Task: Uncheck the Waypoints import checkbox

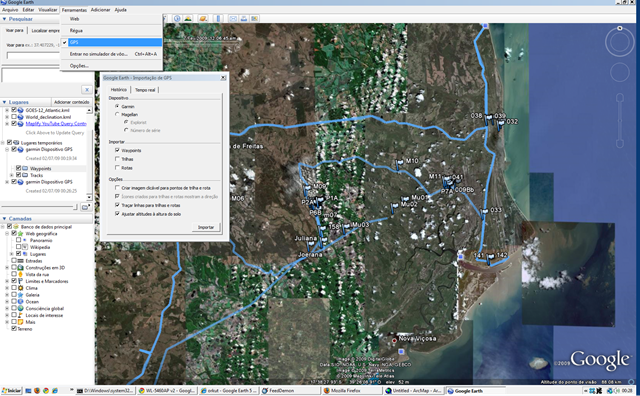Action: [118, 150]
